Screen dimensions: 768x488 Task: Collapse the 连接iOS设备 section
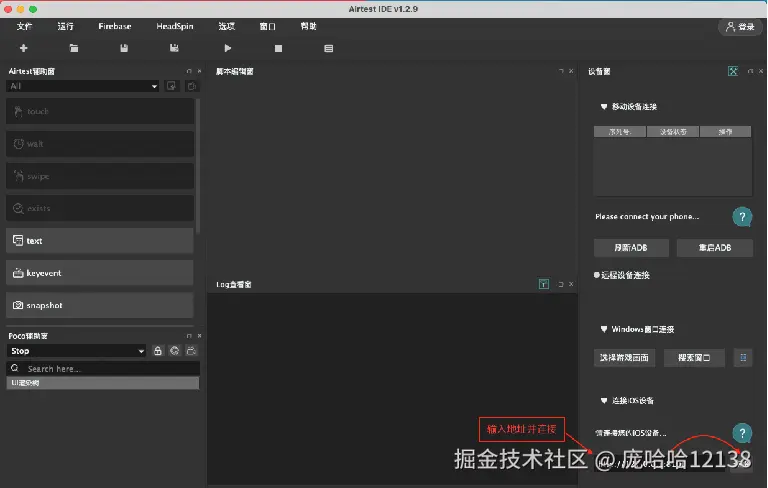pos(604,400)
